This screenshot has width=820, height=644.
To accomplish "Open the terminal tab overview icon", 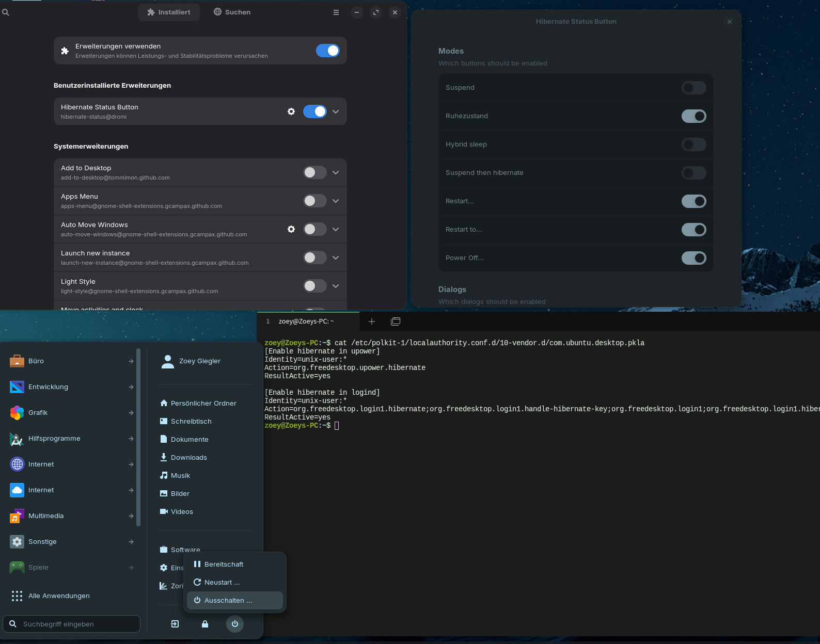I will tap(396, 321).
